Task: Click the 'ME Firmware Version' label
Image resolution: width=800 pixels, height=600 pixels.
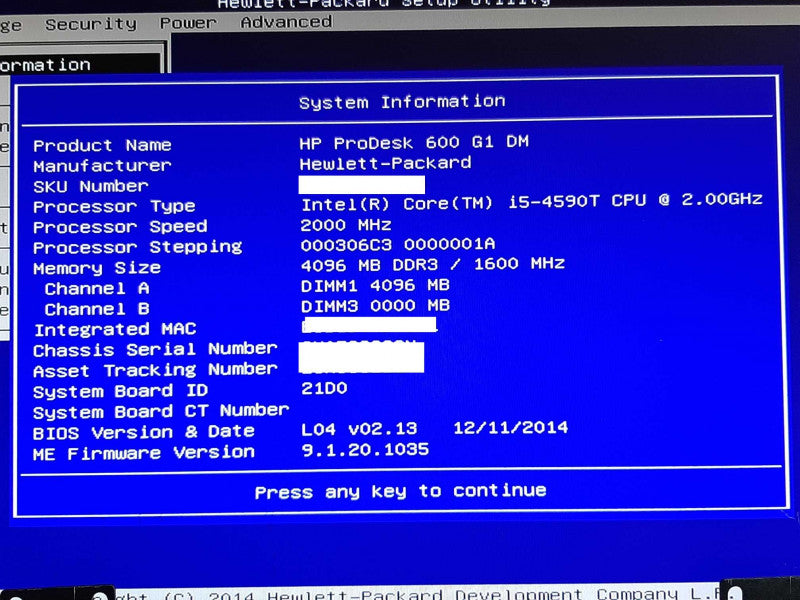Action: pyautogui.click(x=143, y=453)
